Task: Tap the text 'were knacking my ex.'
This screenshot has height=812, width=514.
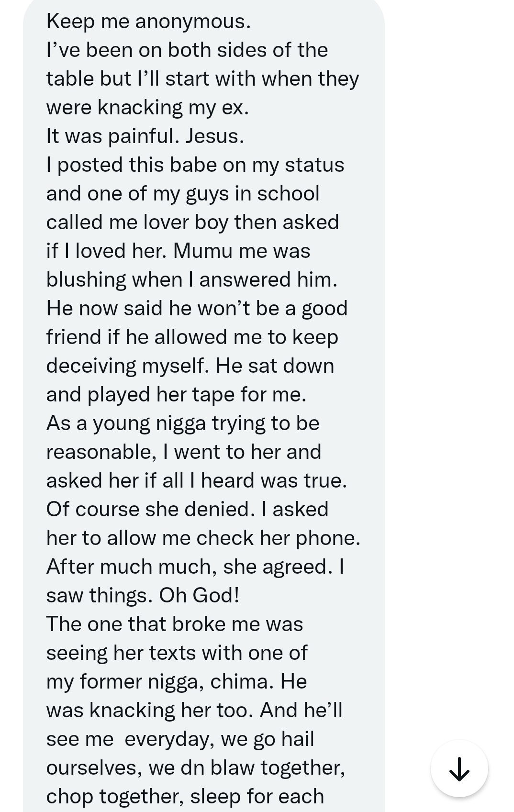Action: pos(147,108)
